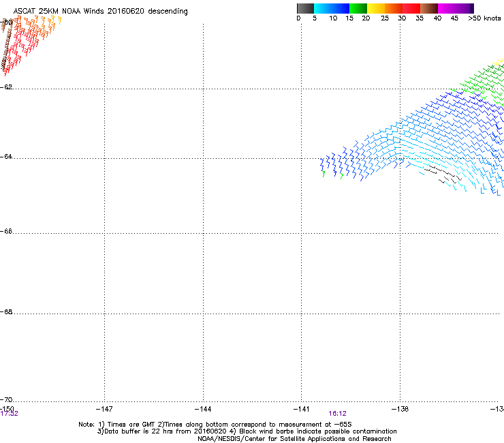Click the -144 longitude label
504x443 pixels.
point(203,409)
